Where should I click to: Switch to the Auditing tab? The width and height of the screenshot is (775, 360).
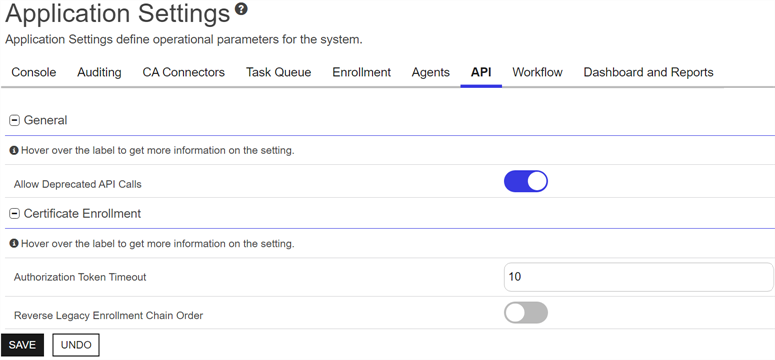point(99,72)
